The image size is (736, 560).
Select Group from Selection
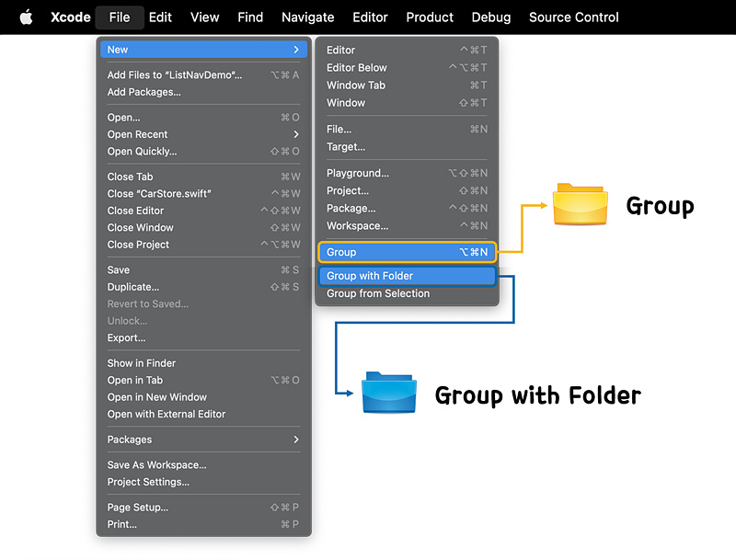click(407, 293)
